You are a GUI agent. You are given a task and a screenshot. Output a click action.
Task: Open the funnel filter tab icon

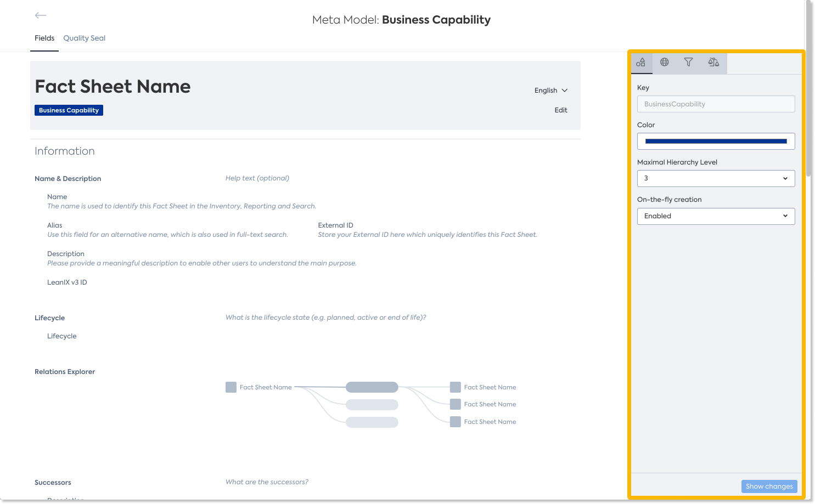pyautogui.click(x=688, y=63)
